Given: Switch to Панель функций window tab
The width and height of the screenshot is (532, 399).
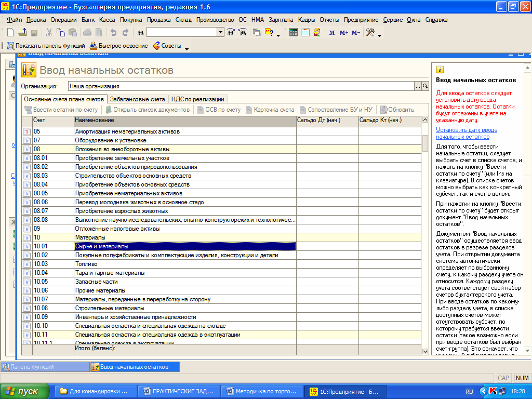Looking at the screenshot, I should tap(45, 367).
